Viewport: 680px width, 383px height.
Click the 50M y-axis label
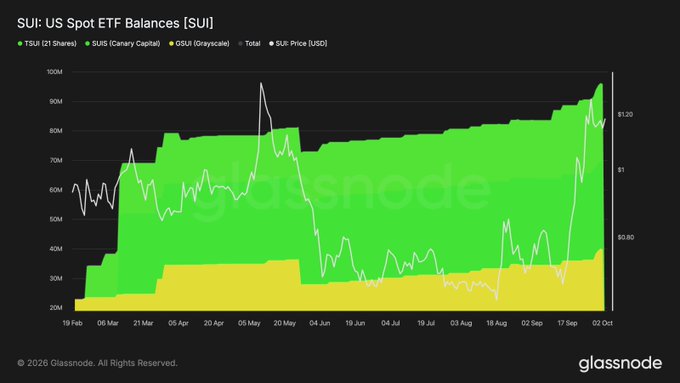56,219
